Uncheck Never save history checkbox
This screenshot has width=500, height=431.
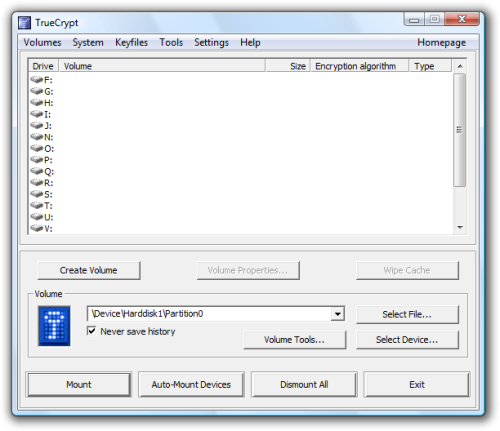pyautogui.click(x=91, y=331)
